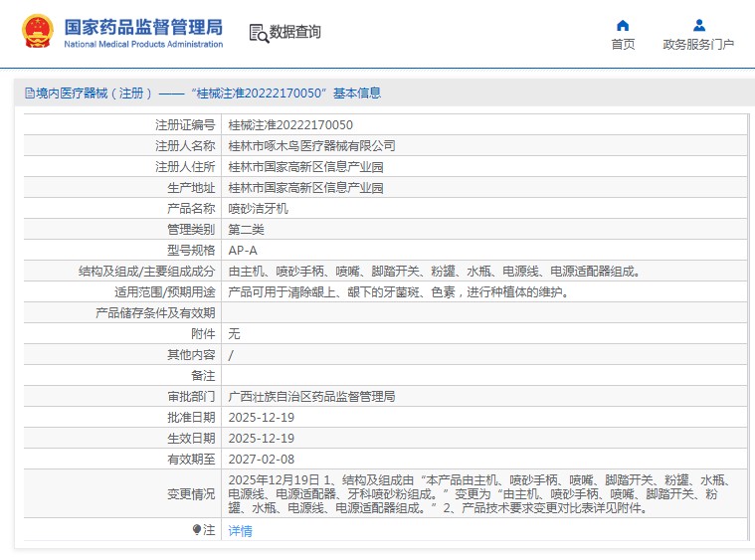This screenshot has width=755, height=560.
Task: Click the 审批部门 row label
Action: (191, 397)
